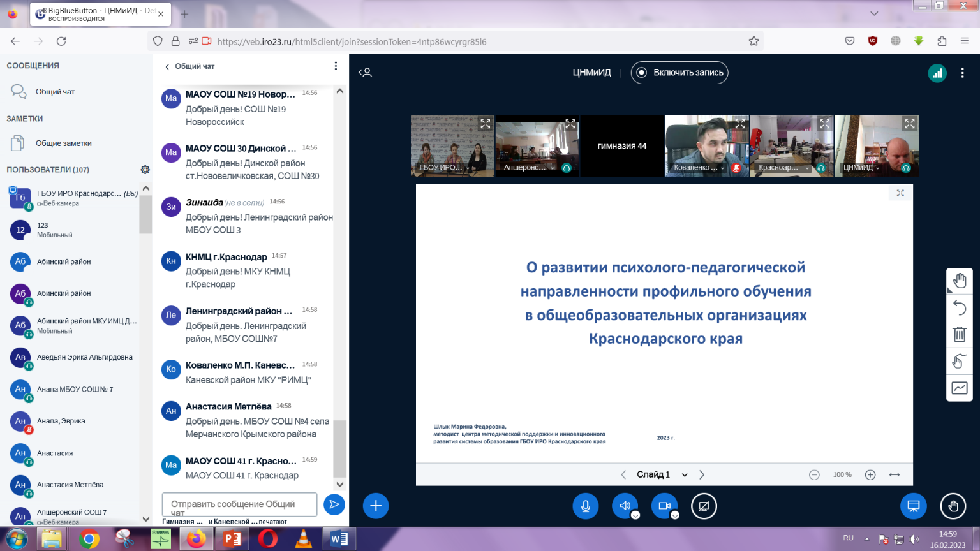This screenshot has height=551, width=980.
Task: Open the users list gear settings
Action: pyautogui.click(x=145, y=170)
